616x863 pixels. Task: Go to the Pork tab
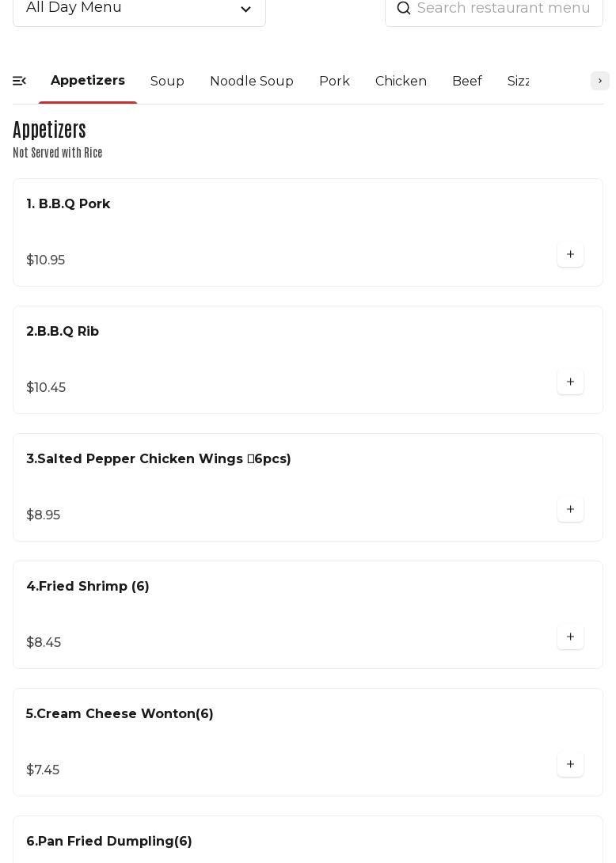tap(334, 82)
